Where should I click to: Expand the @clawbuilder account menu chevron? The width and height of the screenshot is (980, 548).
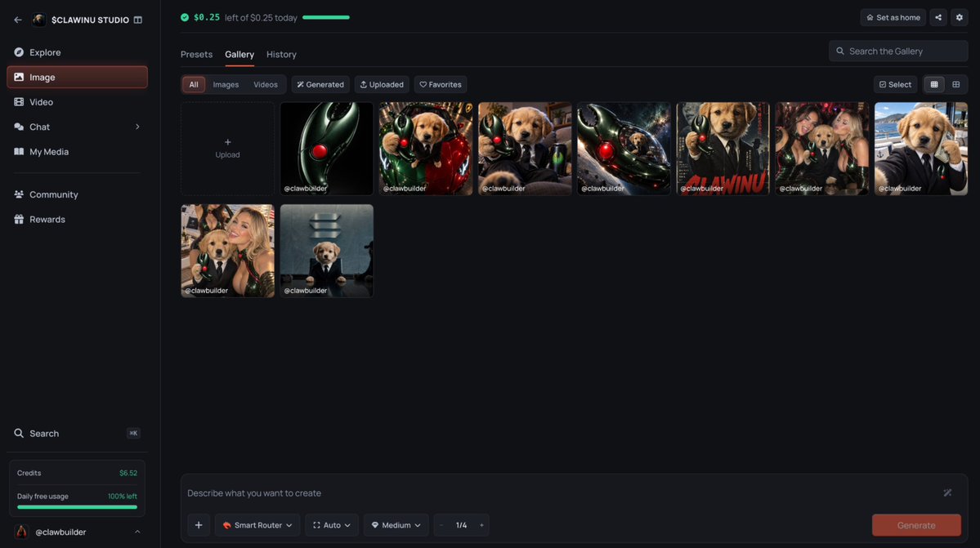point(137,532)
